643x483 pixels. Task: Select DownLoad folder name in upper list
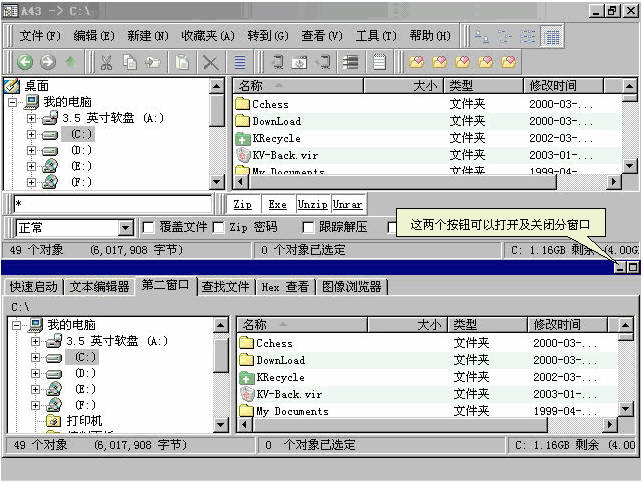tap(277, 121)
